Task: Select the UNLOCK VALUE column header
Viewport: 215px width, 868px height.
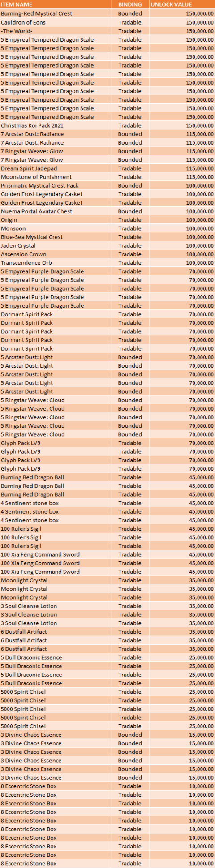Action: (x=182, y=4)
